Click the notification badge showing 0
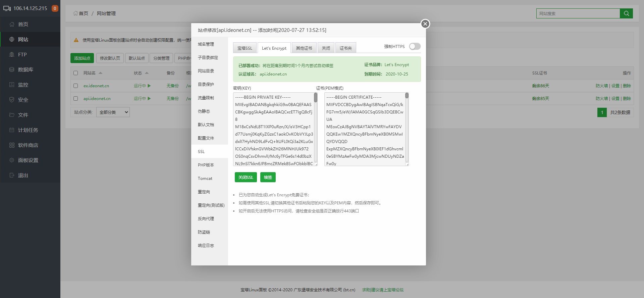The image size is (644, 298). tap(55, 8)
